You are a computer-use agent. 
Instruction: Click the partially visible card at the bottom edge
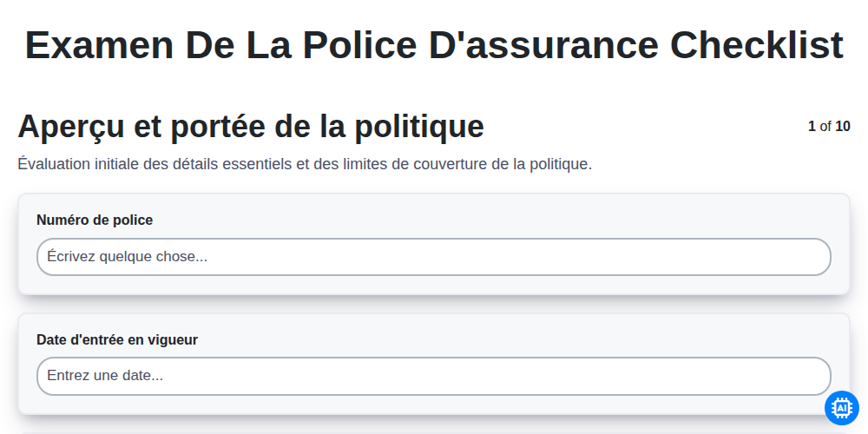[433, 433]
